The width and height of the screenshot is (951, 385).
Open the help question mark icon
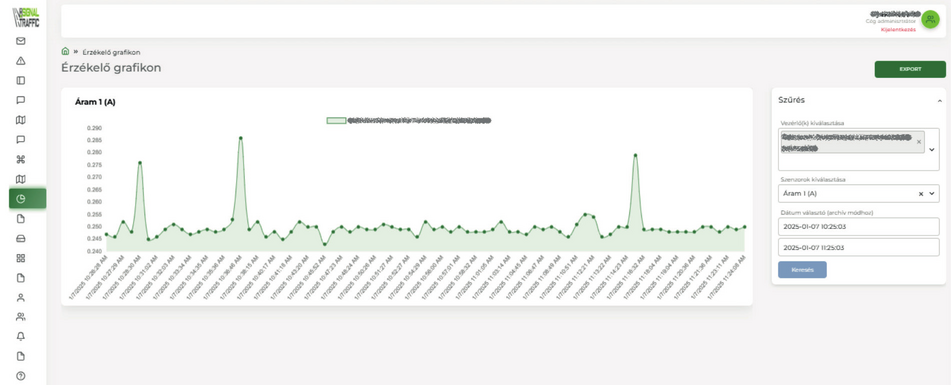click(21, 376)
